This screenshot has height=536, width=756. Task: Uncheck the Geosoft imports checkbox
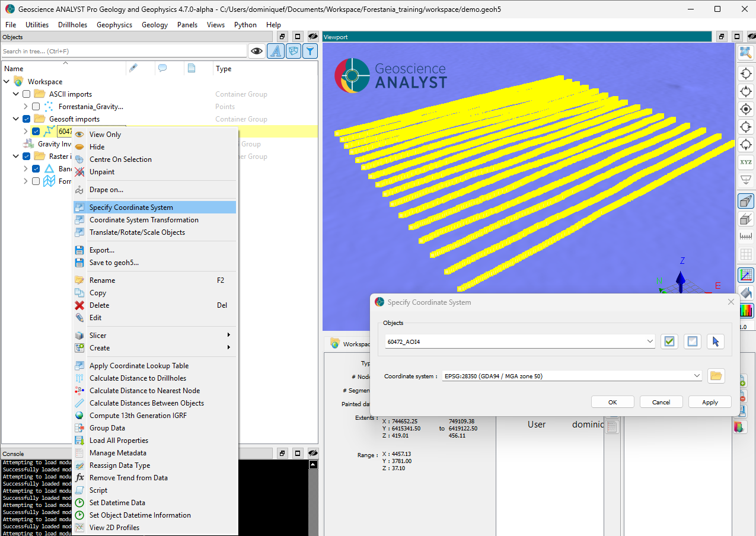click(26, 119)
